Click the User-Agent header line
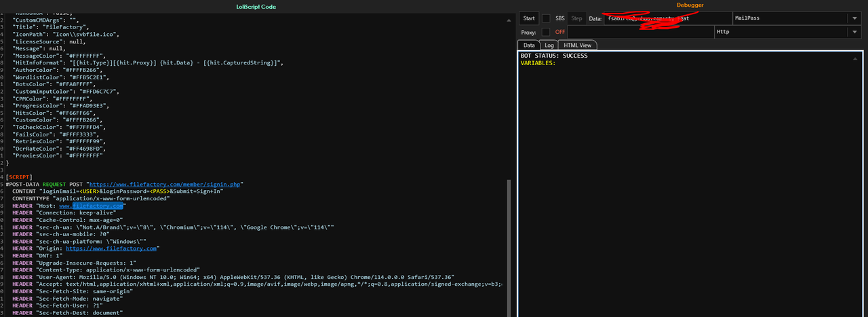 233,277
